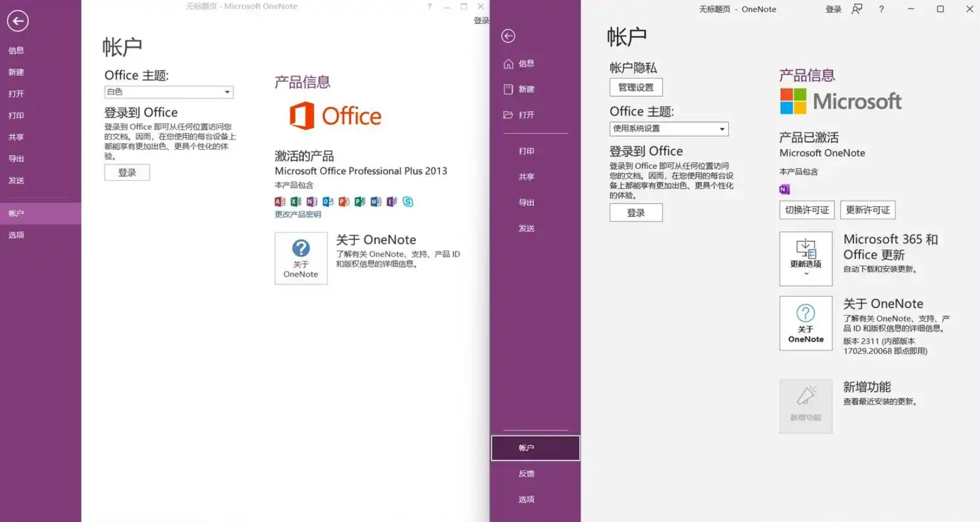Screen dimensions: 980x522
Task: Open 信息 with the home icon in the right sidebar
Action: [536, 63]
